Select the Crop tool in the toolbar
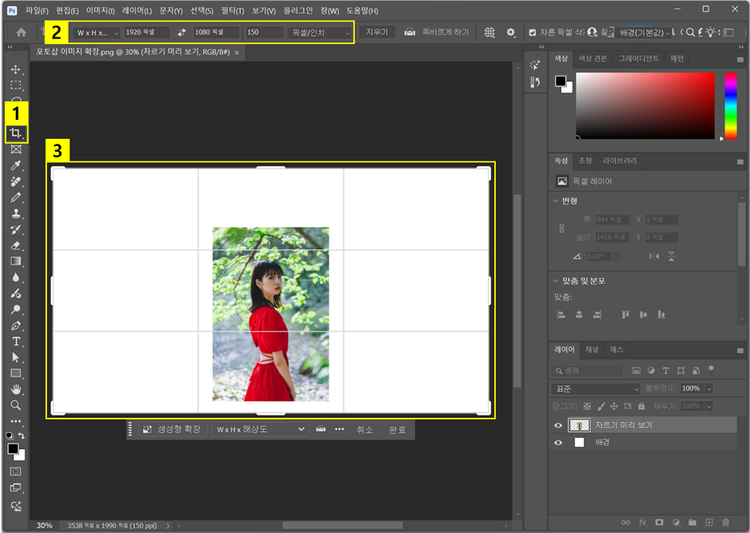This screenshot has height=533, width=750. tap(16, 133)
